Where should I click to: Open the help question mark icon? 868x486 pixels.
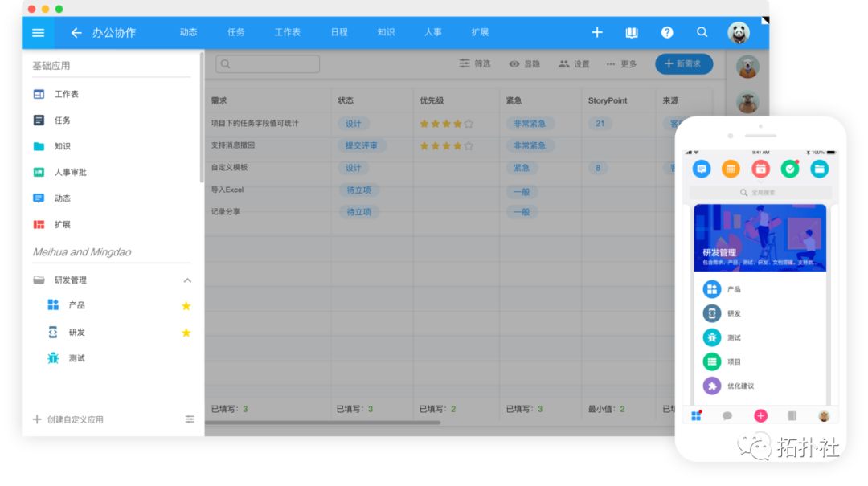pyautogui.click(x=667, y=32)
